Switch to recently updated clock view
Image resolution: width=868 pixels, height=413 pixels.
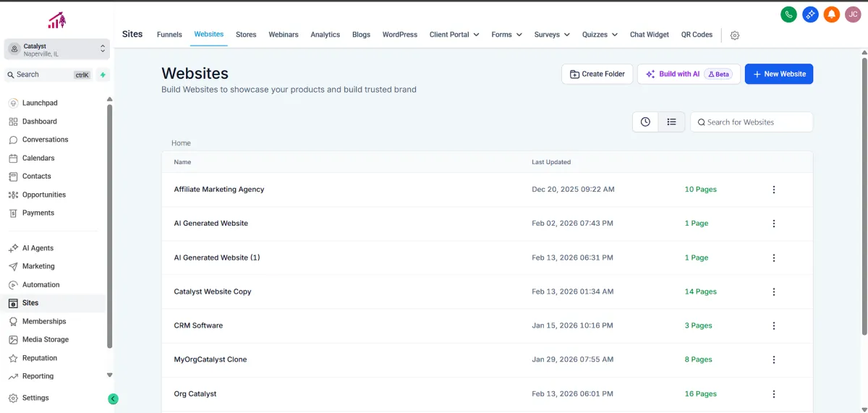click(x=645, y=122)
